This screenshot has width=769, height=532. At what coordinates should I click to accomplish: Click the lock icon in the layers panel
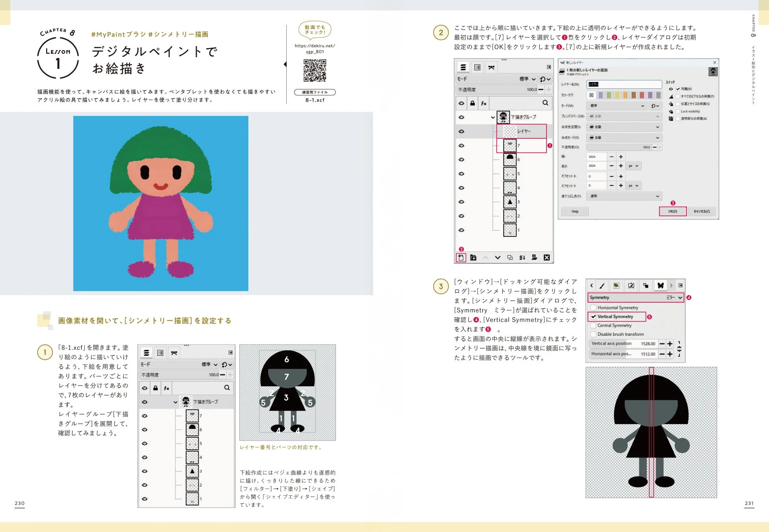[472, 104]
